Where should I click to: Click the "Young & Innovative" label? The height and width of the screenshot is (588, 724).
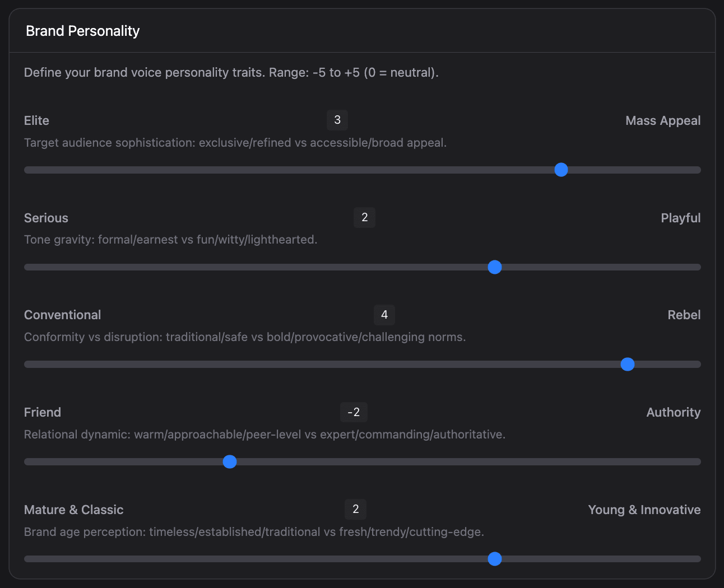[644, 510]
